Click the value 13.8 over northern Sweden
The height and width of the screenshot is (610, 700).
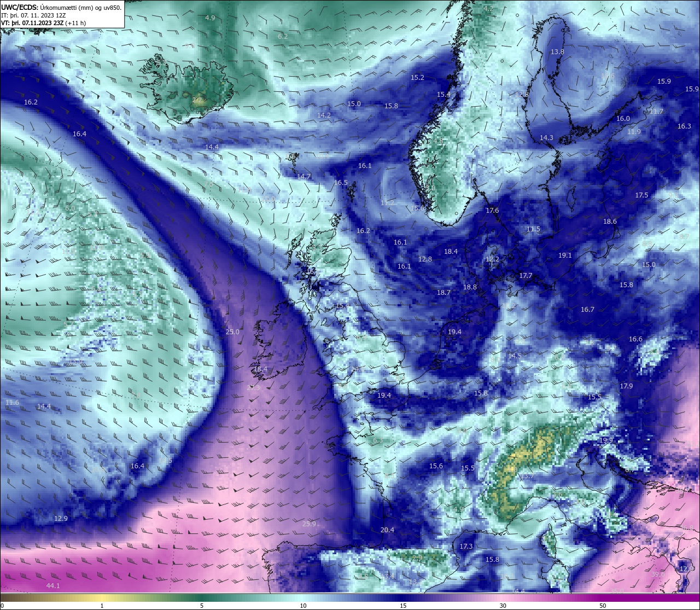pyautogui.click(x=557, y=51)
